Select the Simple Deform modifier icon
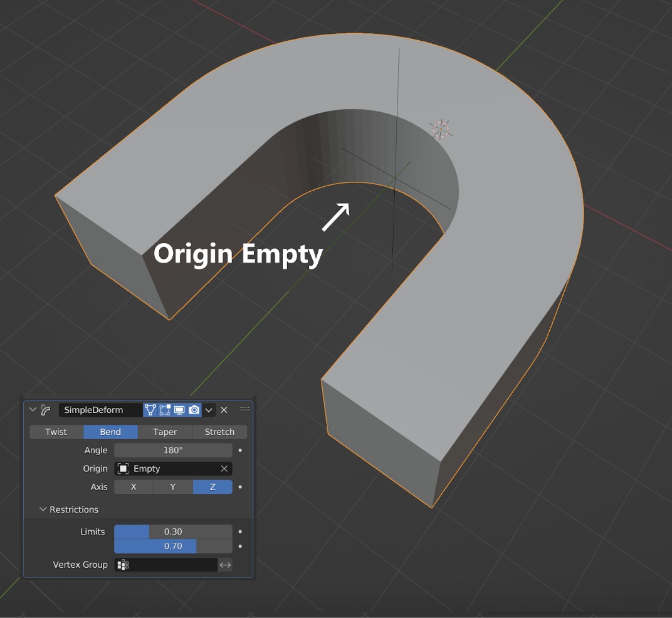The height and width of the screenshot is (618, 672). 46,410
